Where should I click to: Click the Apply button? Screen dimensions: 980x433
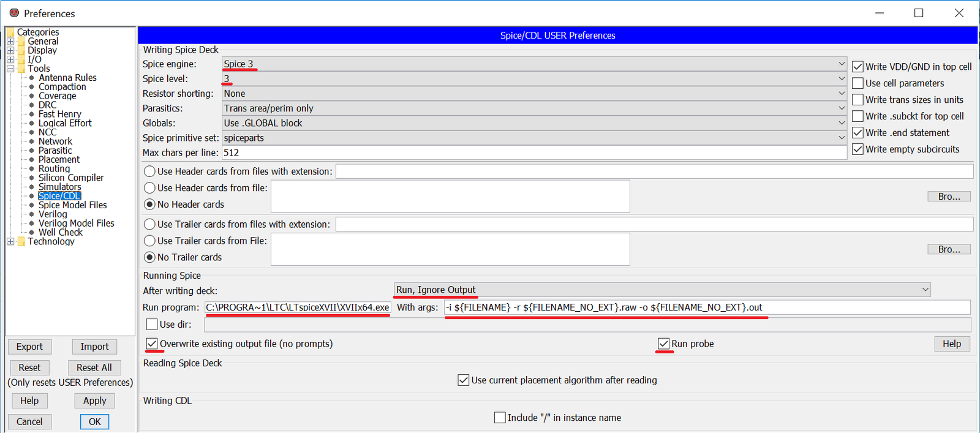tap(95, 401)
